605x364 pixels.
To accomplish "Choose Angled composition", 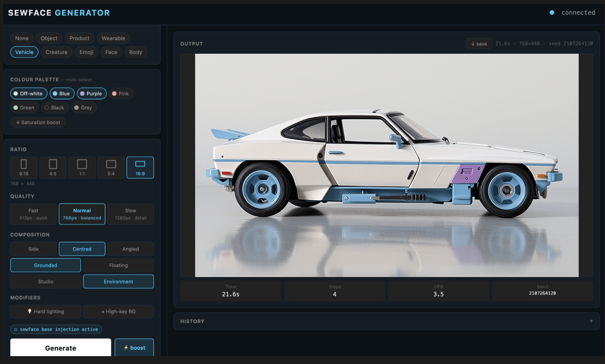I will (x=131, y=249).
